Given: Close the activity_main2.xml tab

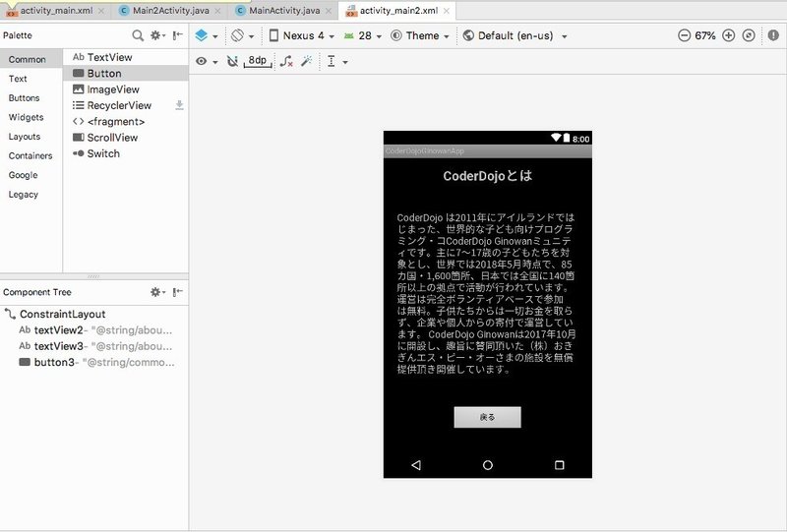Looking at the screenshot, I should (447, 11).
